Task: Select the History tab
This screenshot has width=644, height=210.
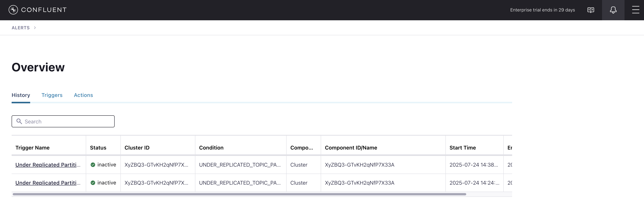Action: click(21, 95)
